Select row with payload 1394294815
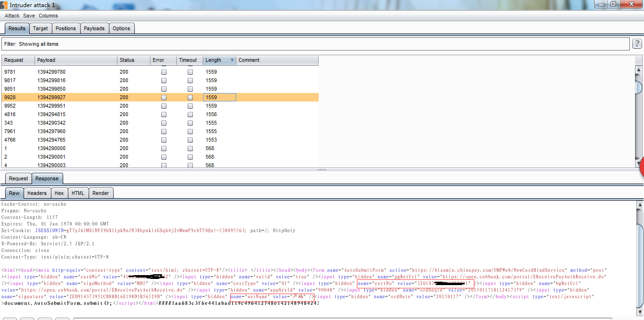Viewport: 644px width, 320px height. click(160, 114)
